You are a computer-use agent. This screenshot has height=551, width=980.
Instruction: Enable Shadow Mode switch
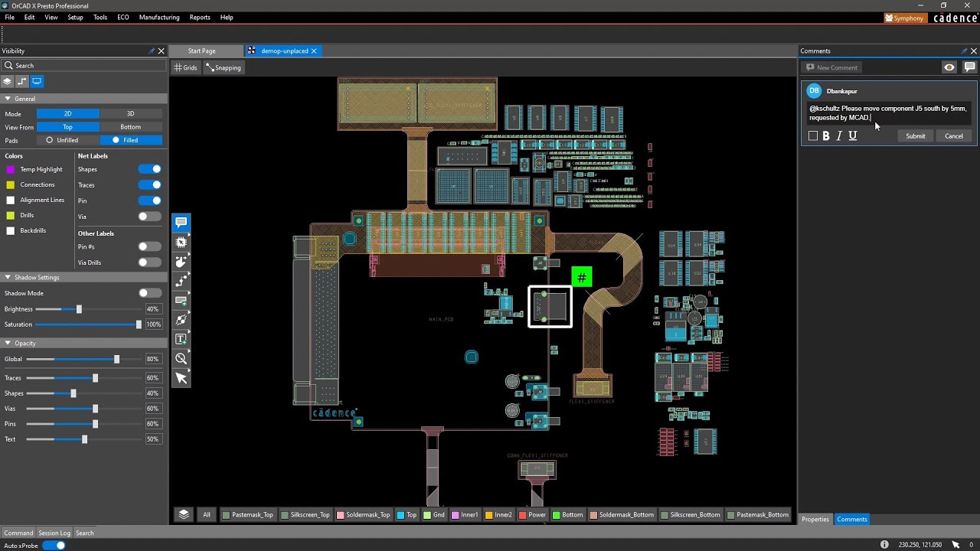pos(150,293)
